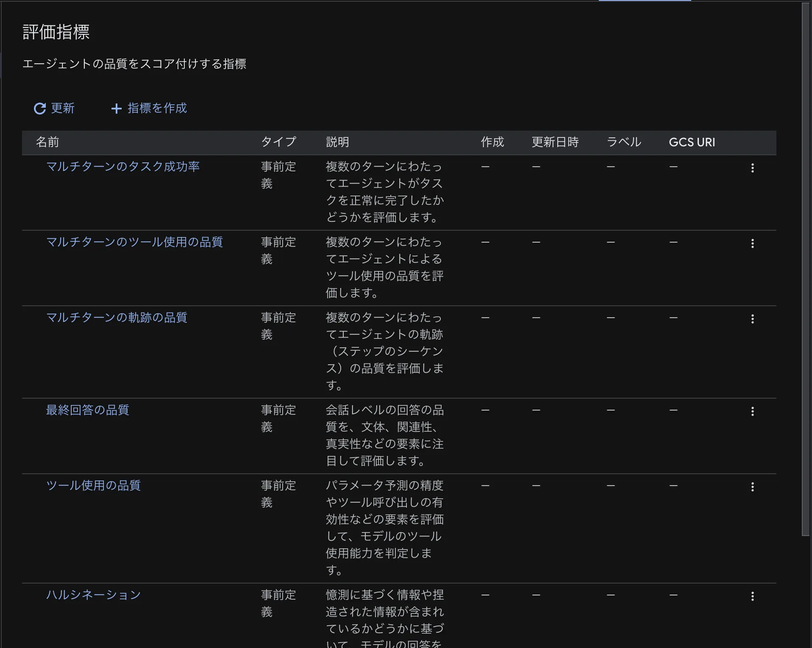Click the エージェントの品質をスコア付けする指標 subtitle

tap(134, 64)
